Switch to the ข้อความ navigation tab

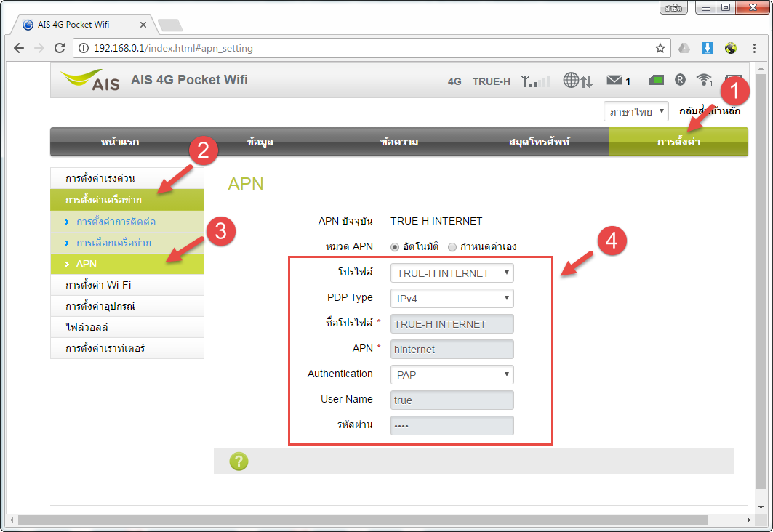coord(399,142)
